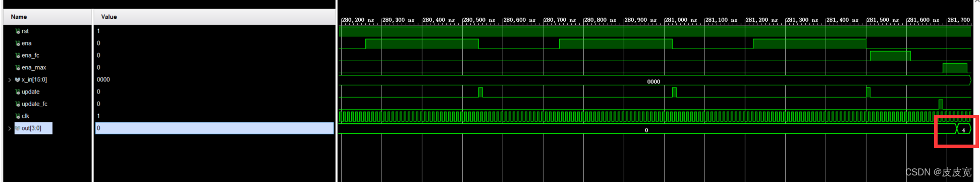The height and width of the screenshot is (182, 980).
Task: Select the ena signal name
Action: pos(27,43)
